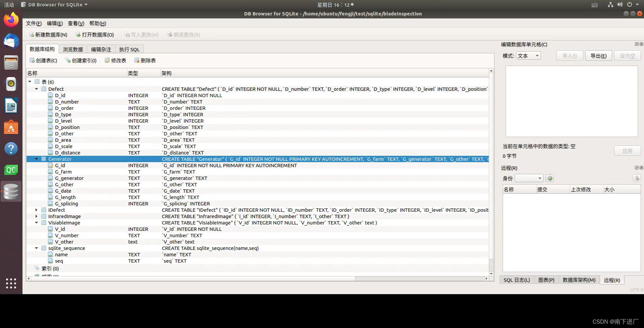This screenshot has width=644, height=328.
Task: Switch to the 编辑杂注 tab
Action: coord(101,49)
